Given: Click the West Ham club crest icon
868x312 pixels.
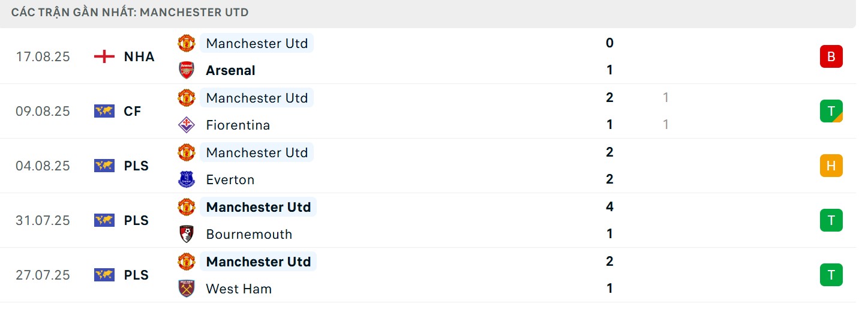Looking at the screenshot, I should [x=187, y=289].
